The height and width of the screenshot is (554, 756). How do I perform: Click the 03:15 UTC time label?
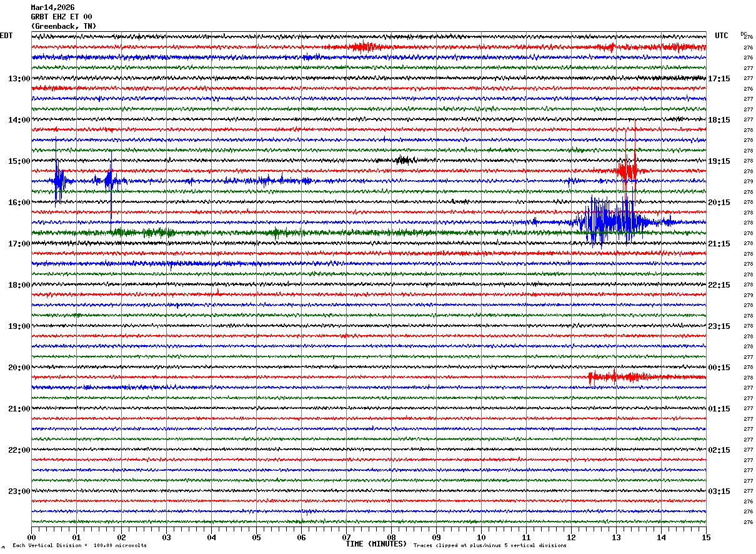click(x=719, y=491)
